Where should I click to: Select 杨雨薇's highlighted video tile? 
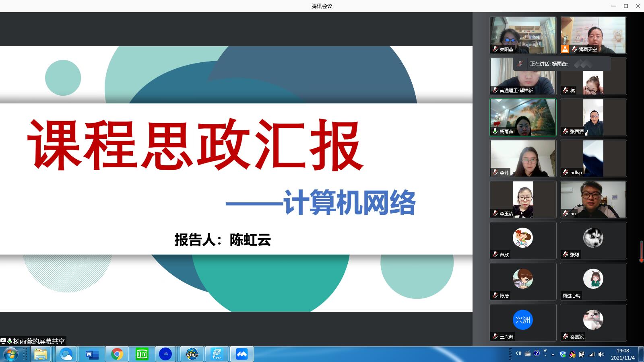[523, 117]
